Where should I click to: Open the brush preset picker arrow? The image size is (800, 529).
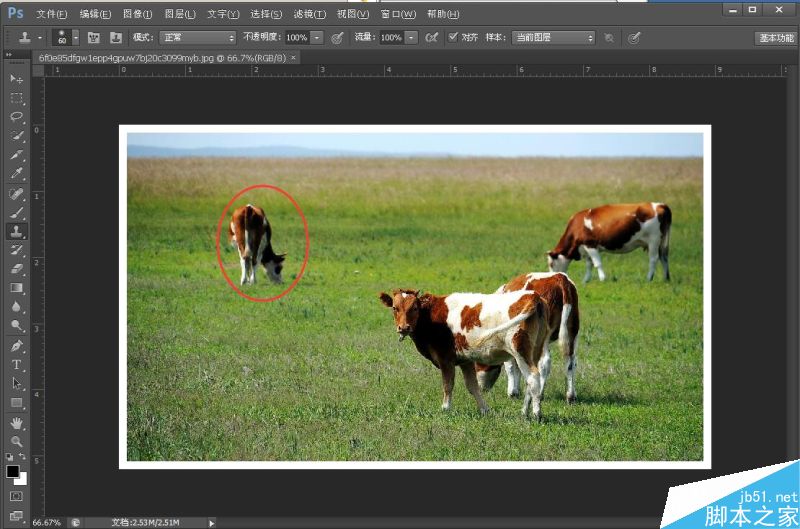click(76, 37)
